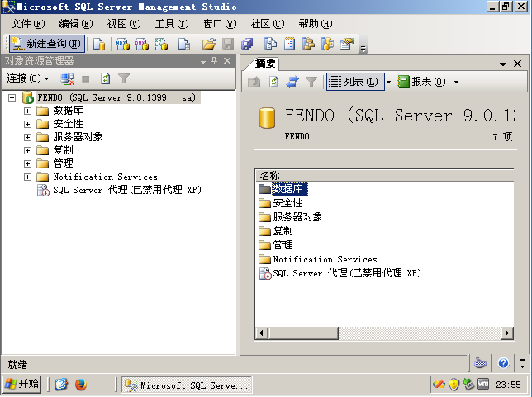Open the Registered Servers toolbar icon
The width and height of the screenshot is (532, 397).
(270, 44)
